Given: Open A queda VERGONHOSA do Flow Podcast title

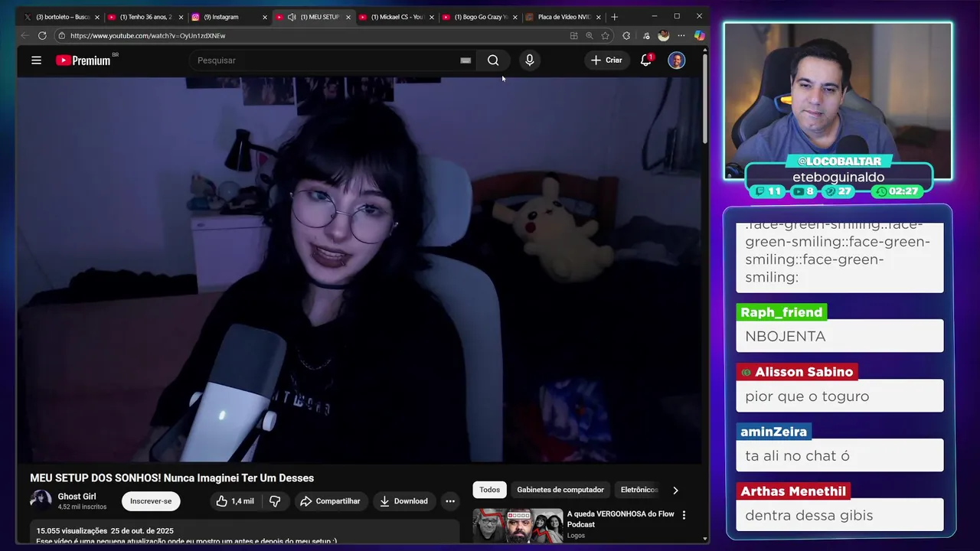Looking at the screenshot, I should (620, 519).
